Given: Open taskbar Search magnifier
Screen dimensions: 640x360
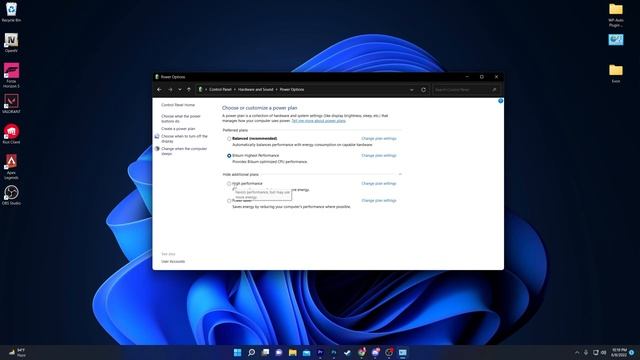Looking at the screenshot, I should (251, 352).
